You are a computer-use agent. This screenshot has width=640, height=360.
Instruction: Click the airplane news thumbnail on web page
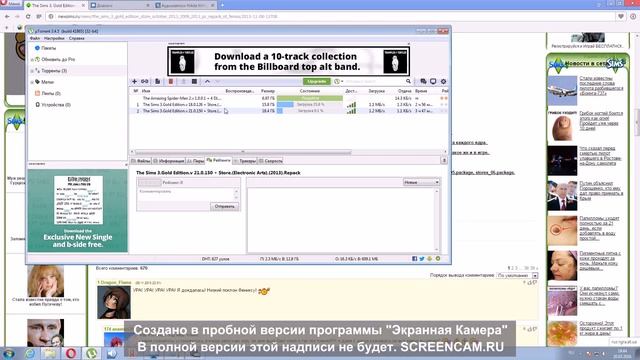point(562,91)
